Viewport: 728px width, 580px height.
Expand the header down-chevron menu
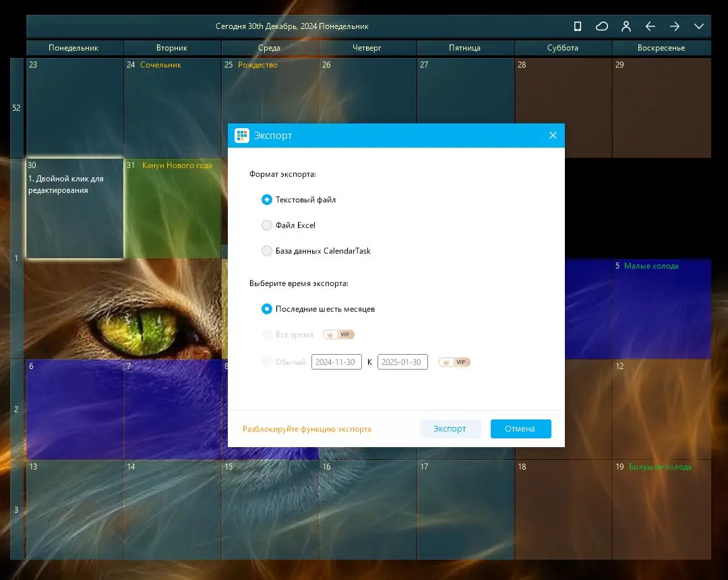pos(699,26)
